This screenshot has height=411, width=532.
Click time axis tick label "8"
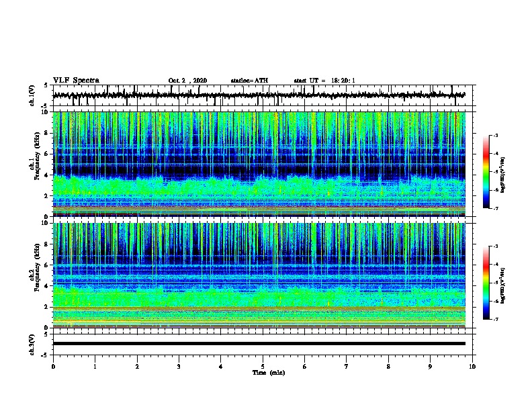click(x=388, y=367)
